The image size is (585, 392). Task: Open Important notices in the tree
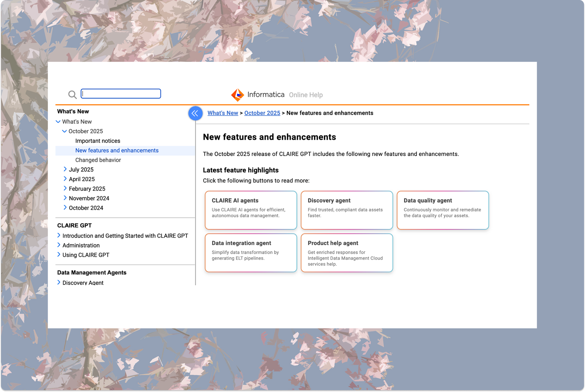point(98,141)
